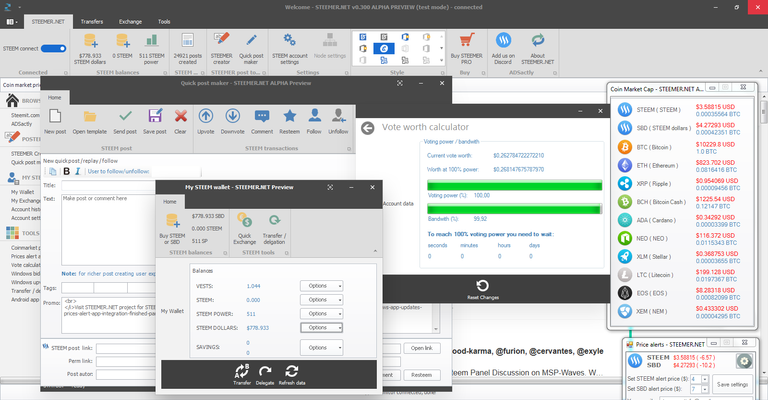The width and height of the screenshot is (768, 400).
Task: Collapse the wallet ribbon chevron
Action: 375,251
